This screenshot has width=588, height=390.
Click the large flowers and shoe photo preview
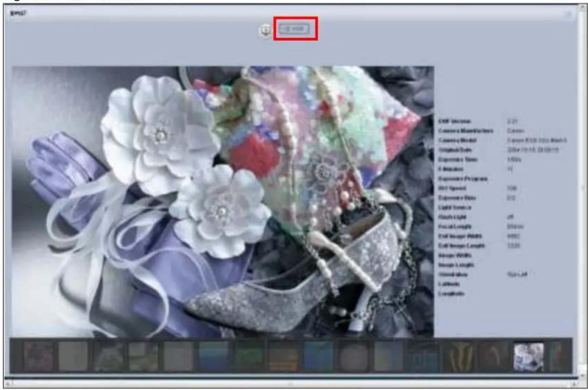click(x=223, y=202)
